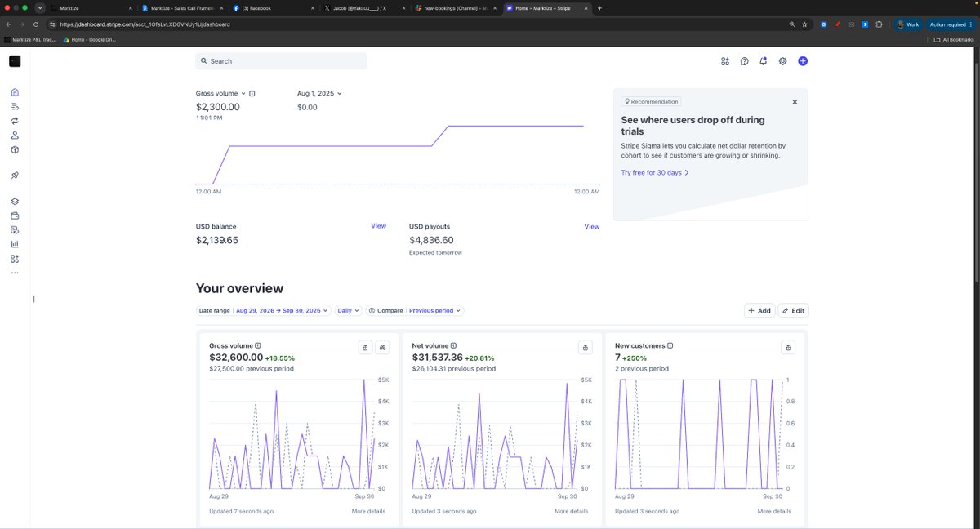Click the $2,139.65 USD balance amount

tap(217, 241)
